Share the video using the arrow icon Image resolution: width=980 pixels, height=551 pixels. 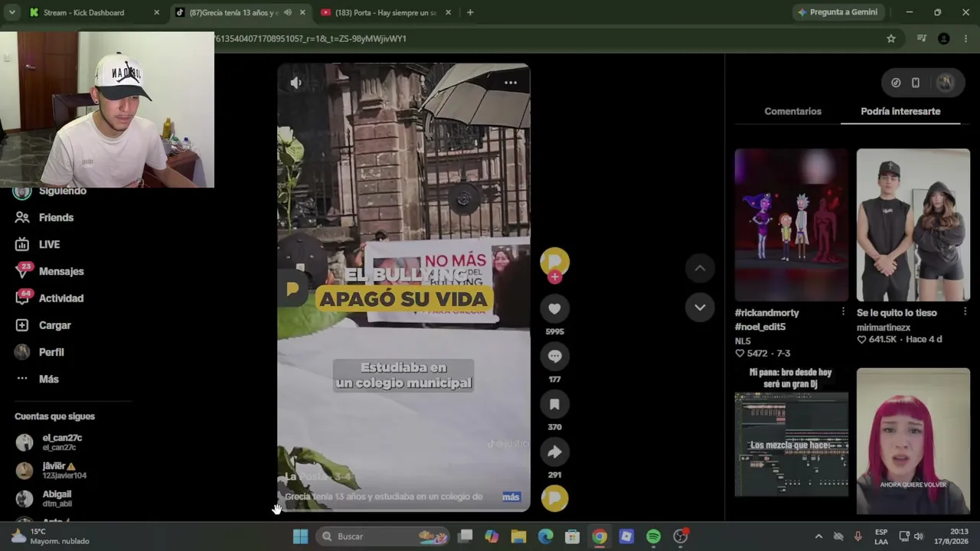pyautogui.click(x=554, y=452)
